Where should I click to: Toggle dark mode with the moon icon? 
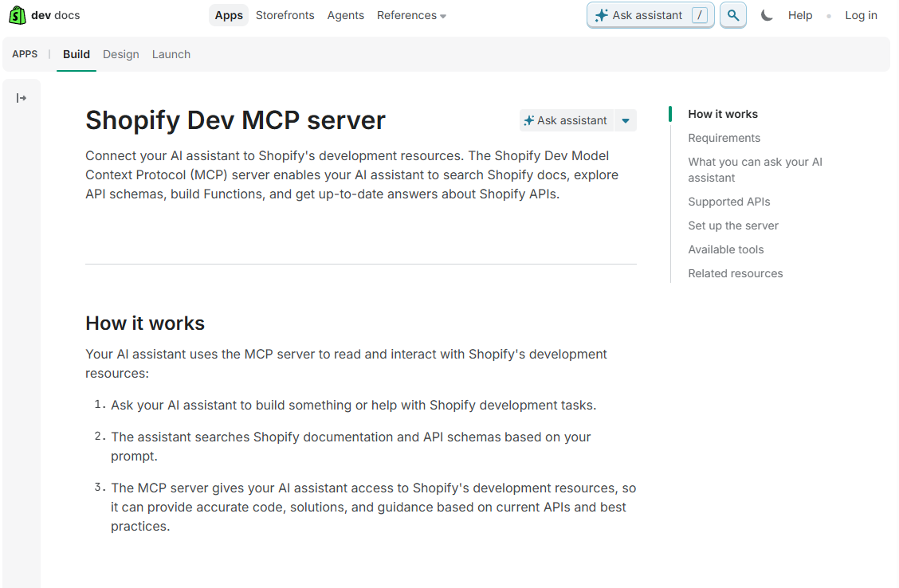coord(766,14)
